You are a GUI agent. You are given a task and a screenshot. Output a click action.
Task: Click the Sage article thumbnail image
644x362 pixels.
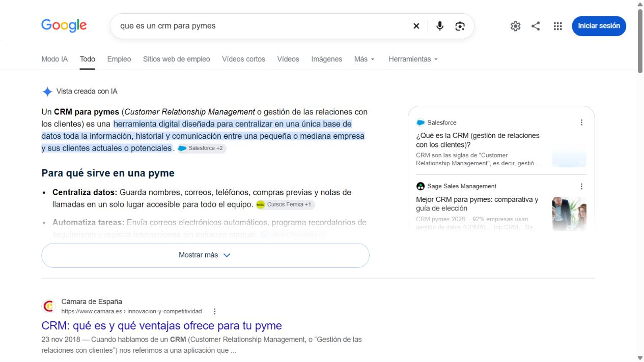pos(569,214)
